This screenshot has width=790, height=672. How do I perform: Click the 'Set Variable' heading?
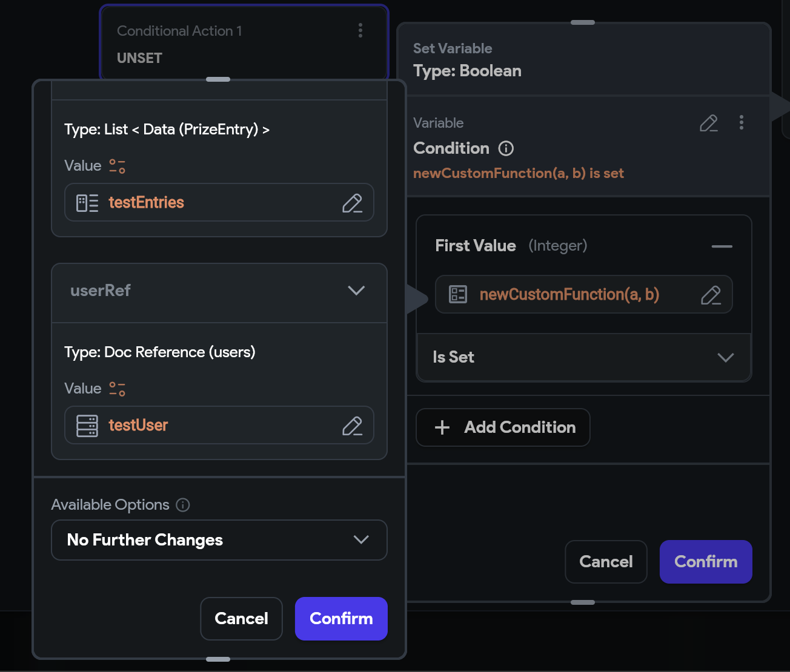(453, 48)
